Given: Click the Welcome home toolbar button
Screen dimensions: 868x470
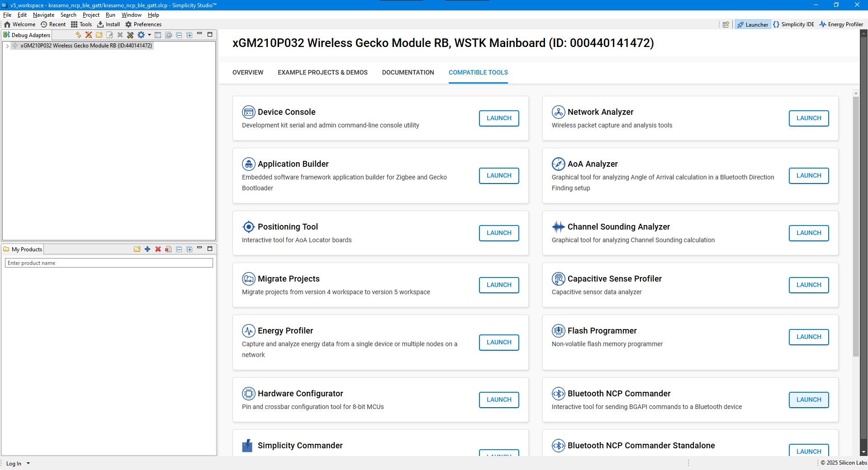Looking at the screenshot, I should coord(20,24).
